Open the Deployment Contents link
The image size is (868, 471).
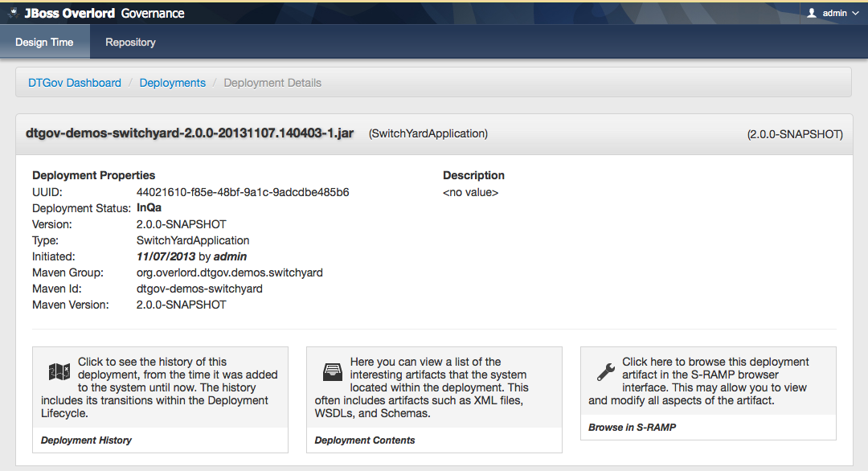tap(365, 440)
